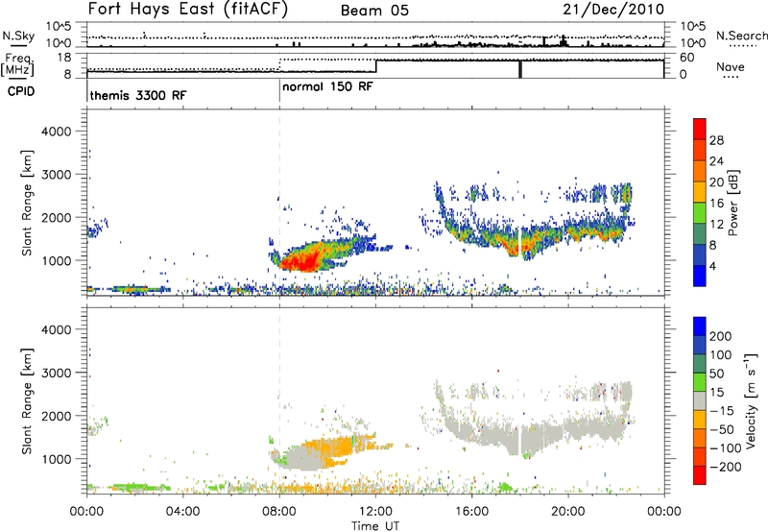Click the date '21/Dec/2010'
This screenshot has height=532, width=768.
point(613,10)
